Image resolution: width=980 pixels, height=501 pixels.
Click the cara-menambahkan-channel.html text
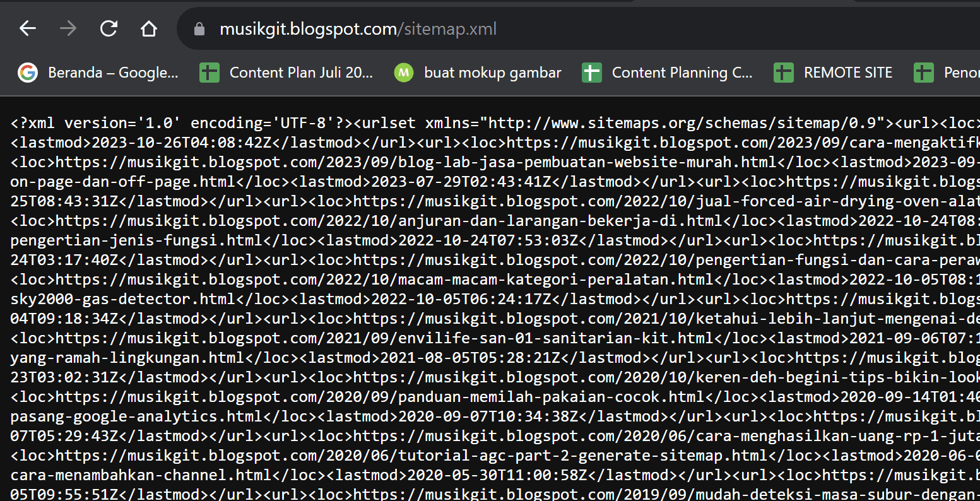(141, 475)
